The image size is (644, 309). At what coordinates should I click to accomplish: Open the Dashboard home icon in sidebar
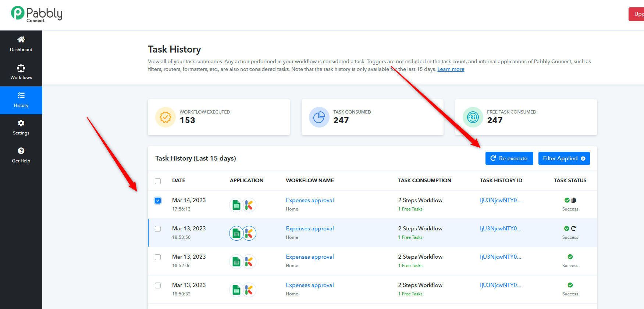(21, 39)
